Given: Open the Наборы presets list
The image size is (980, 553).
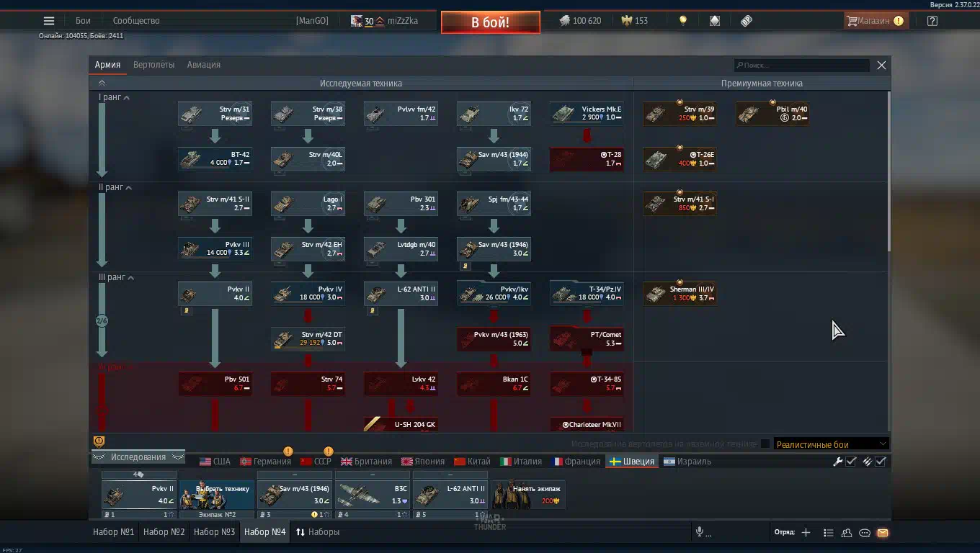Looking at the screenshot, I should [318, 532].
